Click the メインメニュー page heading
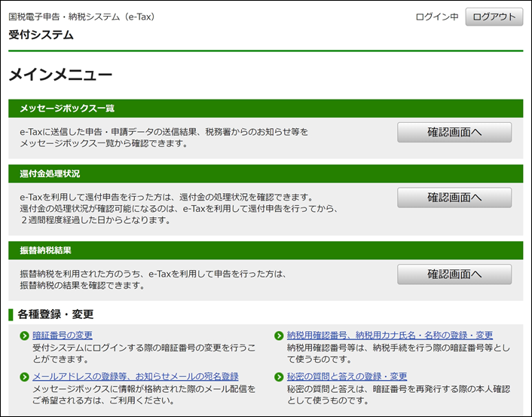Image resolution: width=532 pixels, height=417 pixels. (x=60, y=75)
